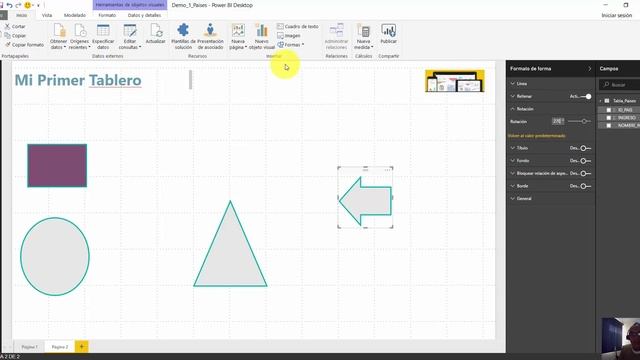Viewport: 640px width, 360px height.
Task: Check the NOMBRE field checkbox
Action: click(609, 126)
